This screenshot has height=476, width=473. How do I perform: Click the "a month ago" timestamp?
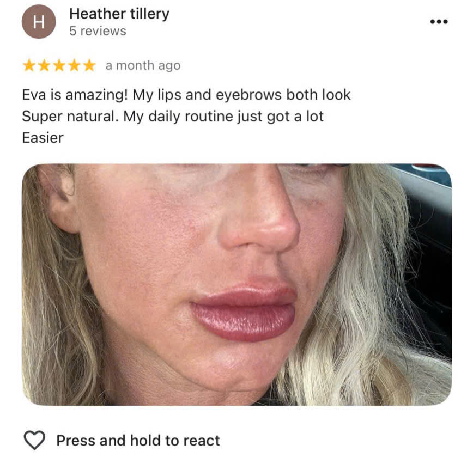tap(143, 65)
